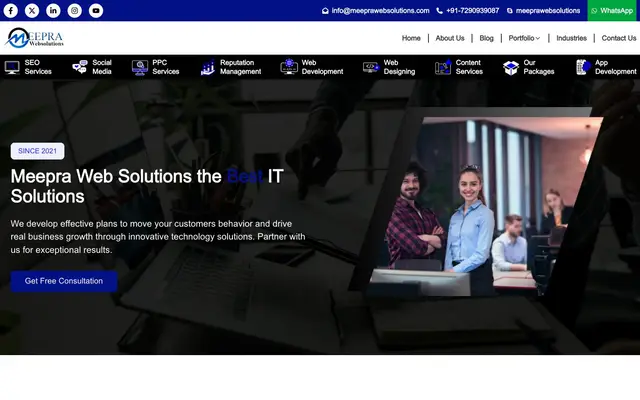
Task: Open the X (Twitter) social icon
Action: point(32,11)
